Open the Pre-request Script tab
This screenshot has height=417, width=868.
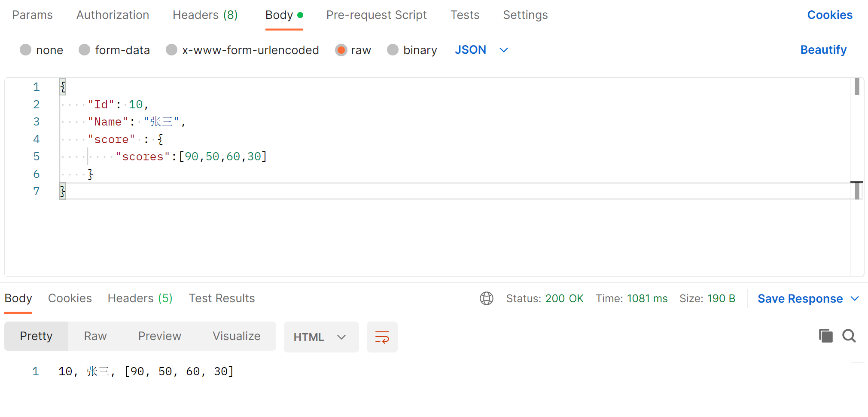tap(377, 15)
